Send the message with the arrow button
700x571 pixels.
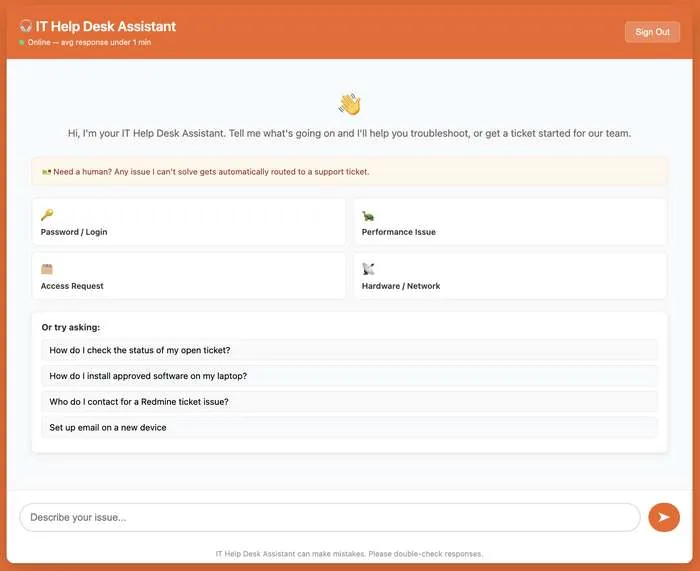(x=664, y=517)
